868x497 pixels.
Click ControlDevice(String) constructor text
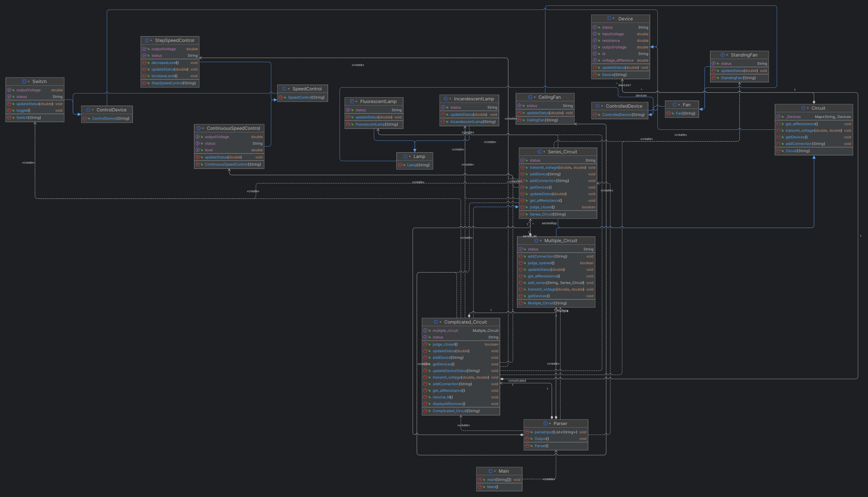coord(111,118)
